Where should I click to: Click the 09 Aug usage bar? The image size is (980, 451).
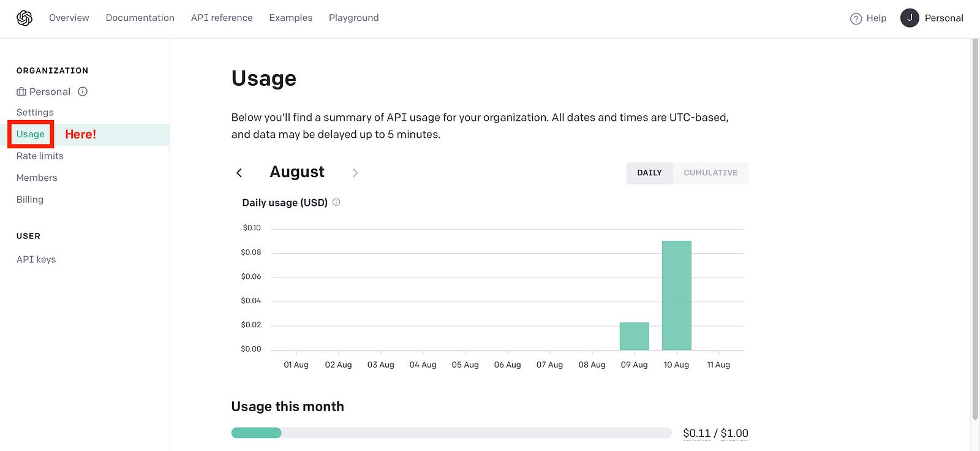tap(635, 336)
